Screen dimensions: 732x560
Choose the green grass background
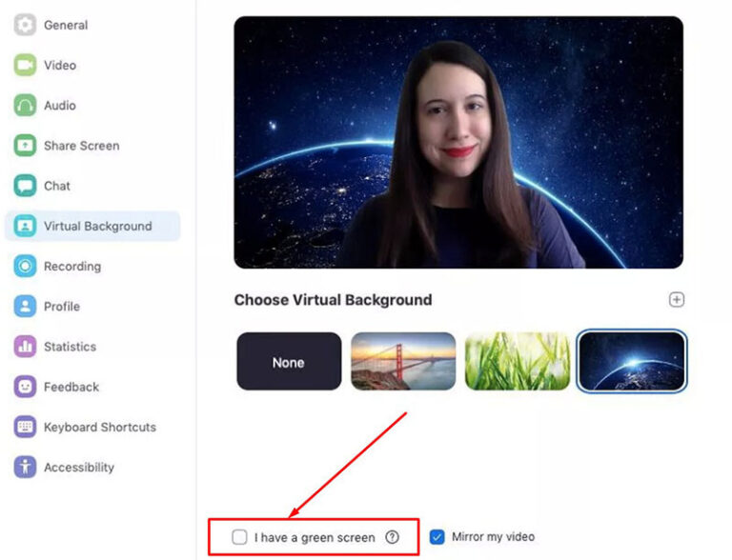coord(518,361)
